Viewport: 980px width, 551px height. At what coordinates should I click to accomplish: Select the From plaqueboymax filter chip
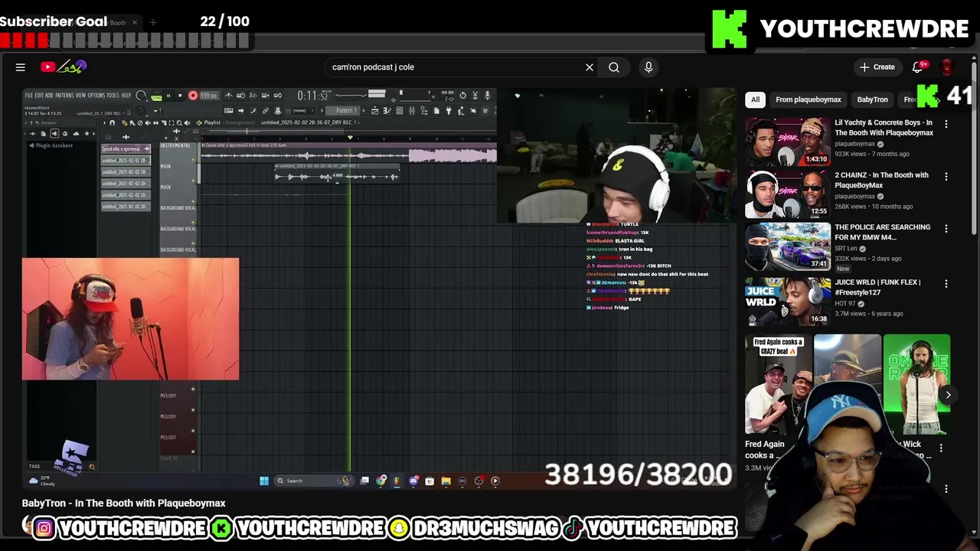tap(808, 99)
